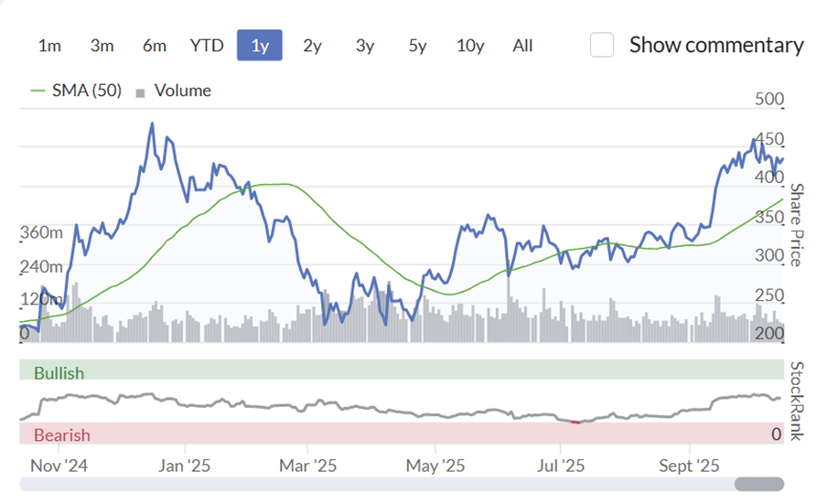Click the Share Price axis title

click(797, 225)
